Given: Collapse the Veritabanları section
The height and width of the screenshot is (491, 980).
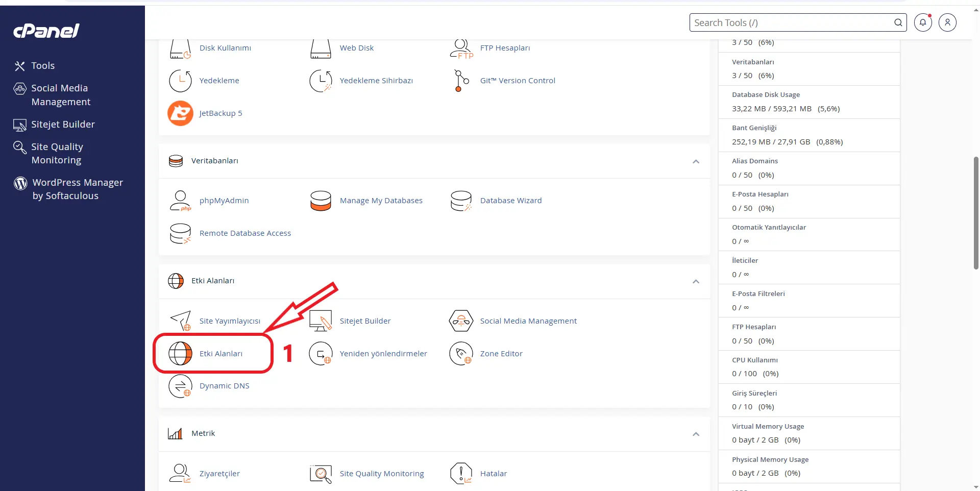Looking at the screenshot, I should click(x=696, y=161).
